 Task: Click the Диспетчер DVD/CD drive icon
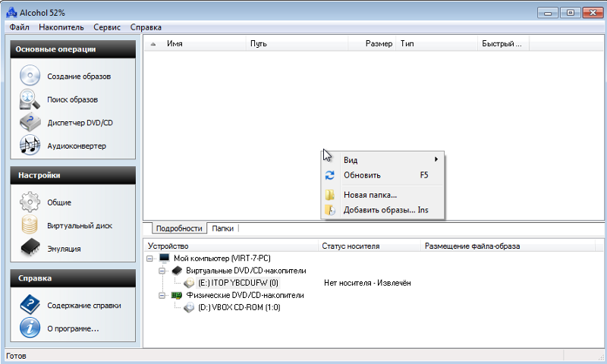click(x=30, y=122)
